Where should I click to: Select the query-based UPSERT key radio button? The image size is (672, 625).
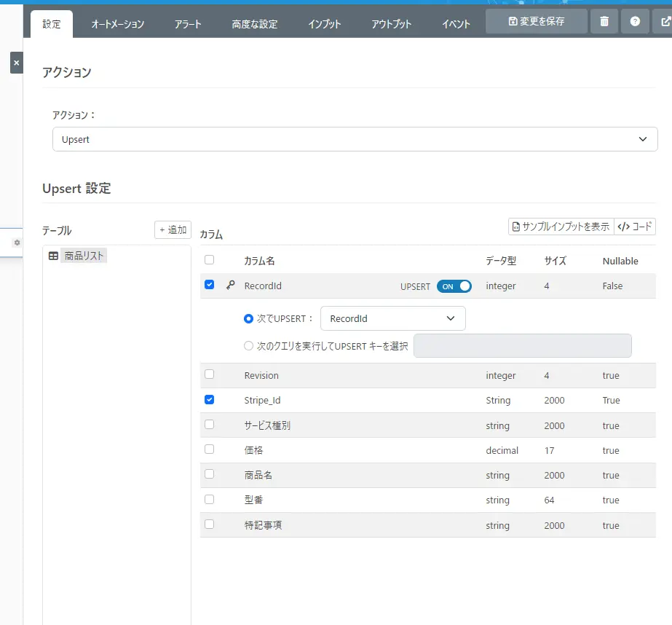[x=249, y=346]
